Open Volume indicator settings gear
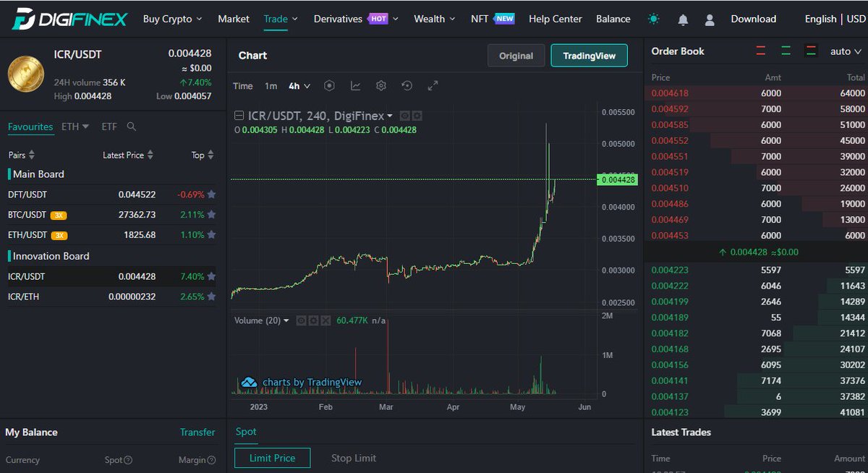868x473 pixels. [313, 320]
